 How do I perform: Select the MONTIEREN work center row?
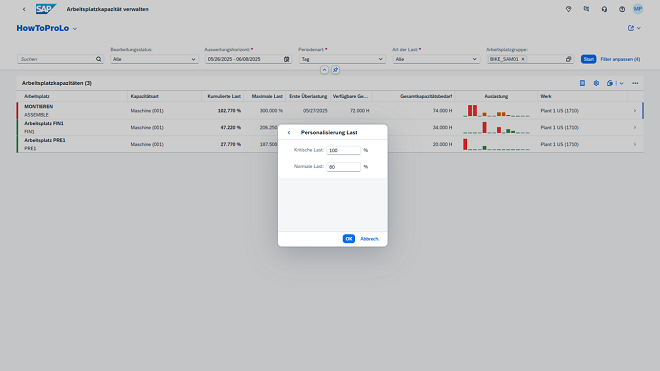click(330, 111)
